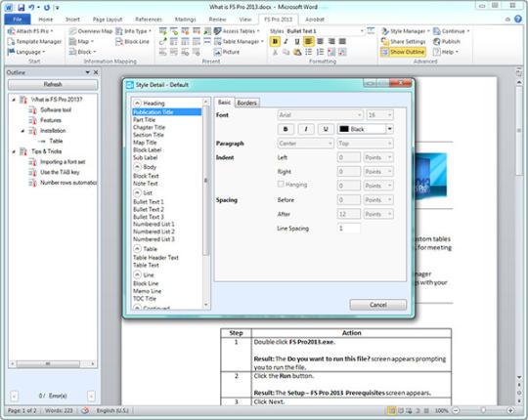Click the Outline pane horizontal scrollbar
528x420 pixels.
pos(53,363)
